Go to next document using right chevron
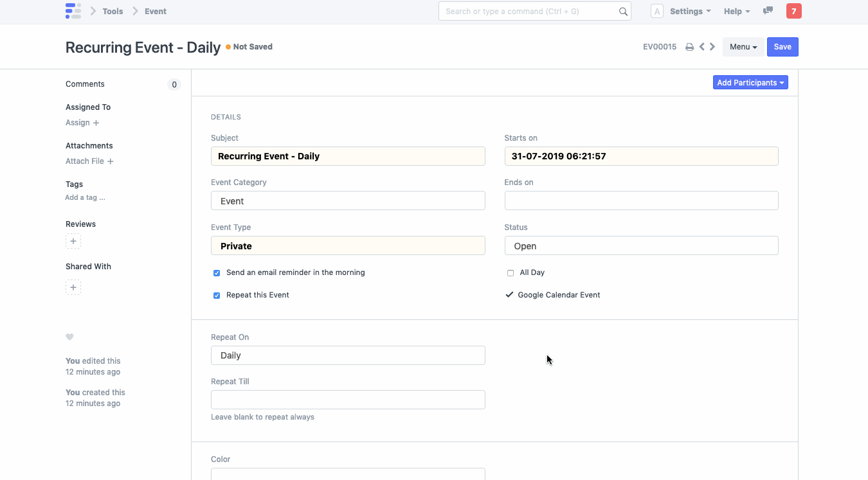 click(712, 46)
